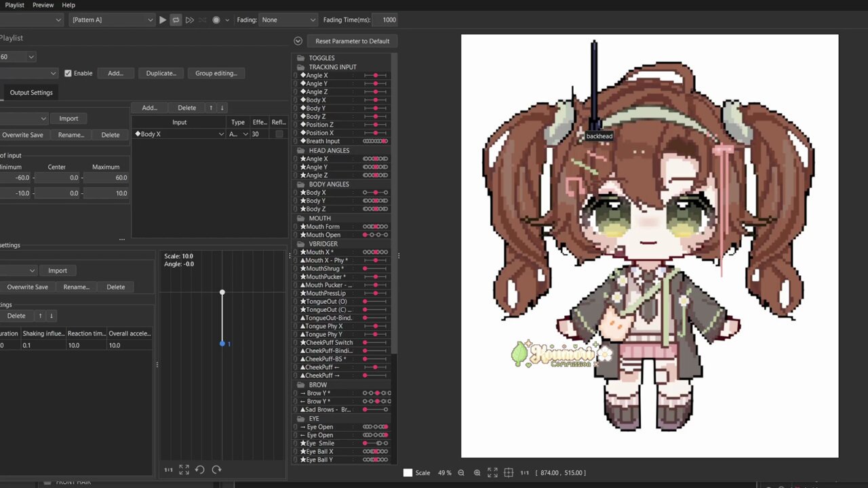Click the Breath Input parameter slider
The image size is (868, 488).
point(375,141)
